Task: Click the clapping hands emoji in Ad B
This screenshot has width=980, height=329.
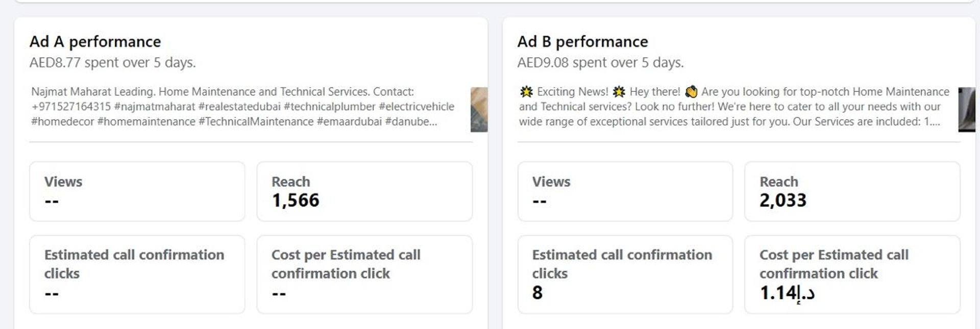Action: tap(691, 92)
